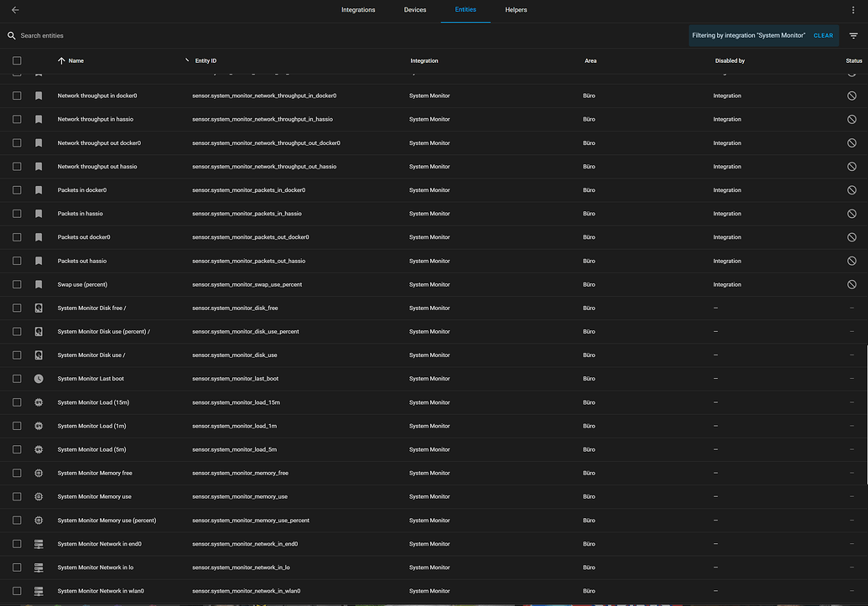The image size is (868, 606).
Task: Click the memory chip icon beside System Monitor Memory free
Action: (39, 473)
